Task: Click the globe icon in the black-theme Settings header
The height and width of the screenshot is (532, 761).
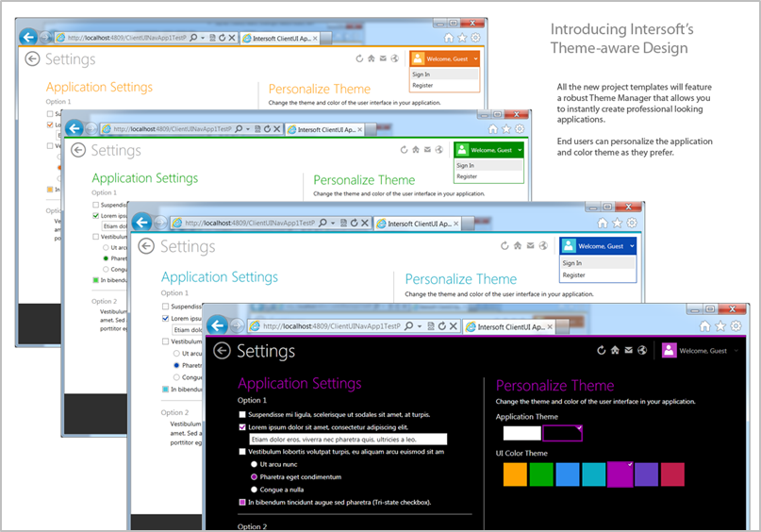Action: [x=642, y=351]
